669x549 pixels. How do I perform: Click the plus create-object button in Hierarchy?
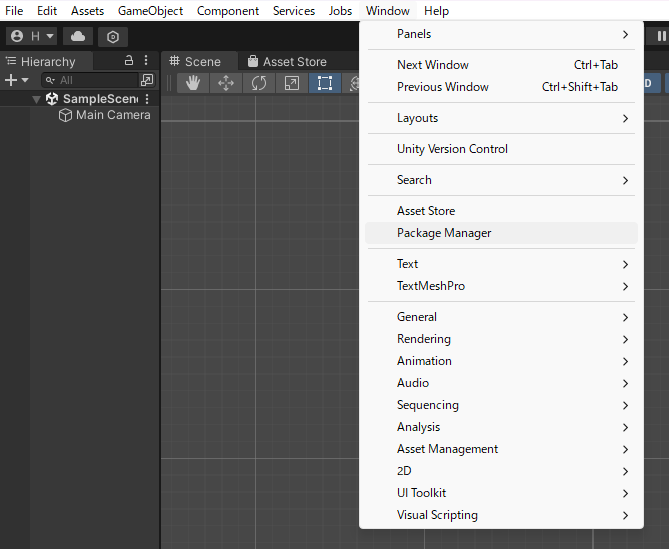point(16,80)
